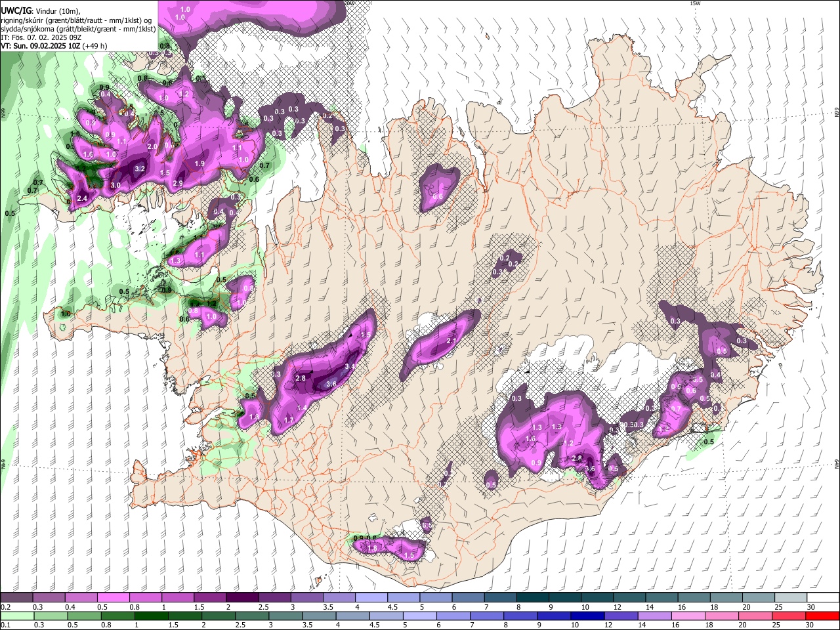Click the 2.4 precipitation value on the map
The image size is (840, 630).
[x=83, y=198]
